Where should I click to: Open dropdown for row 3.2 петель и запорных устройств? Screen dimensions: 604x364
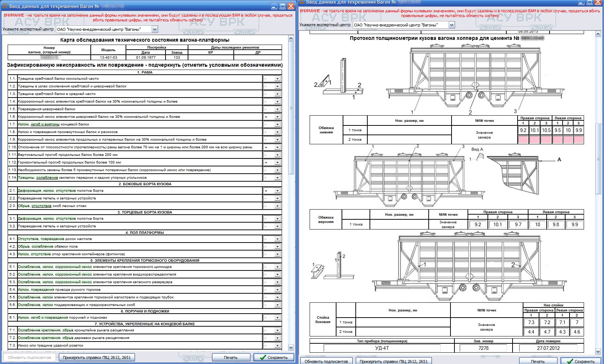coord(277,226)
